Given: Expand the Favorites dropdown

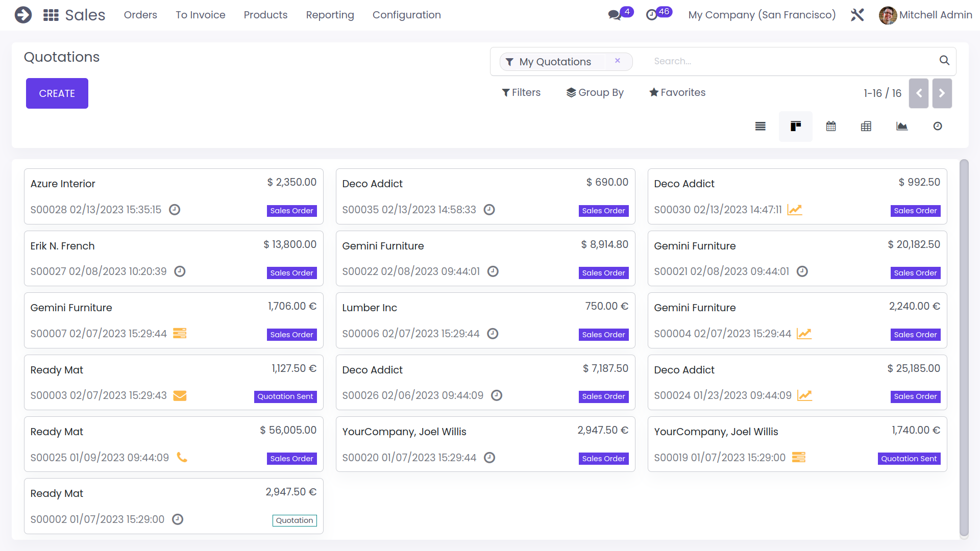Looking at the screenshot, I should coord(677,92).
